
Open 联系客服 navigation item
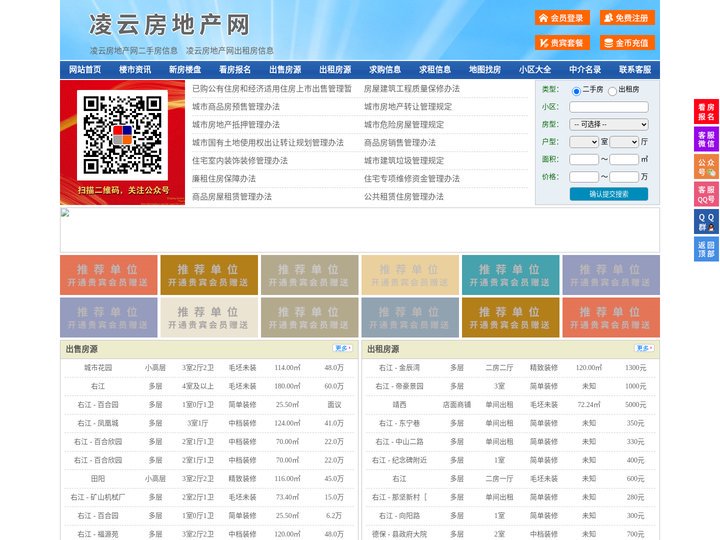[x=635, y=70]
